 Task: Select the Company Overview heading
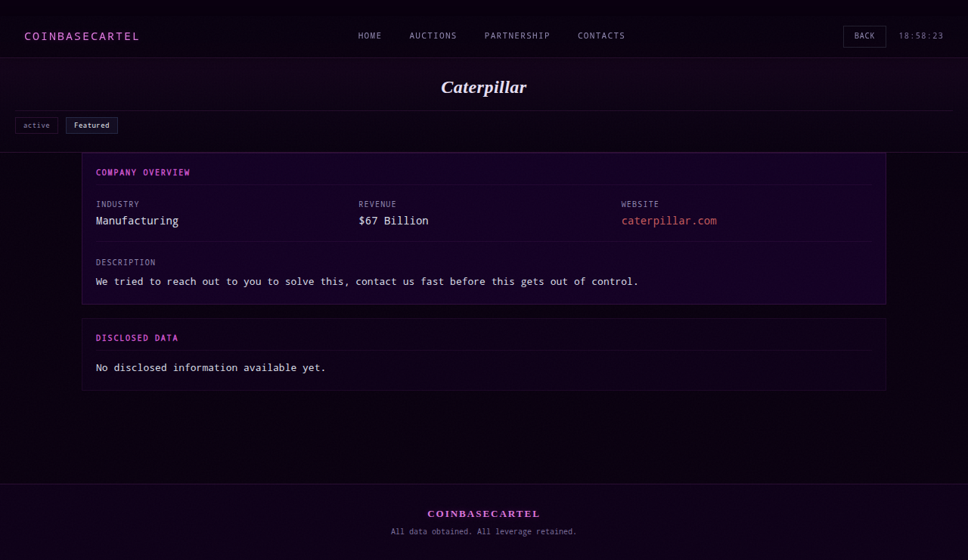pos(143,172)
